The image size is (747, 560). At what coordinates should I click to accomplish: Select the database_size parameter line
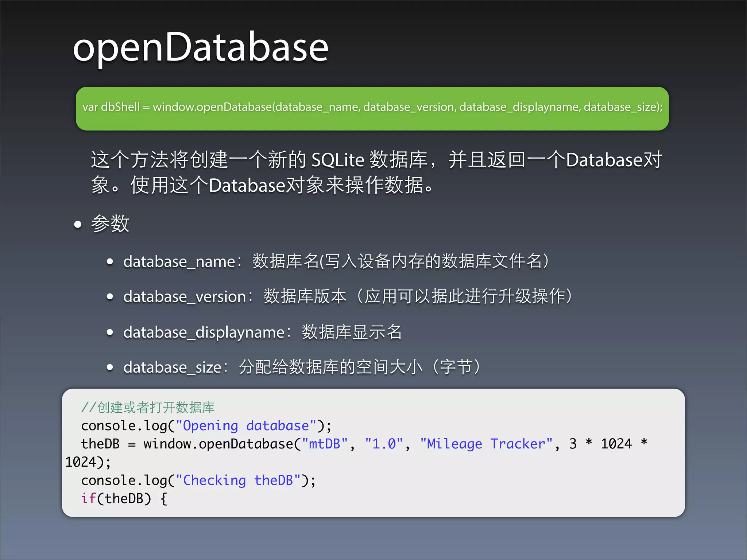pyautogui.click(x=302, y=367)
